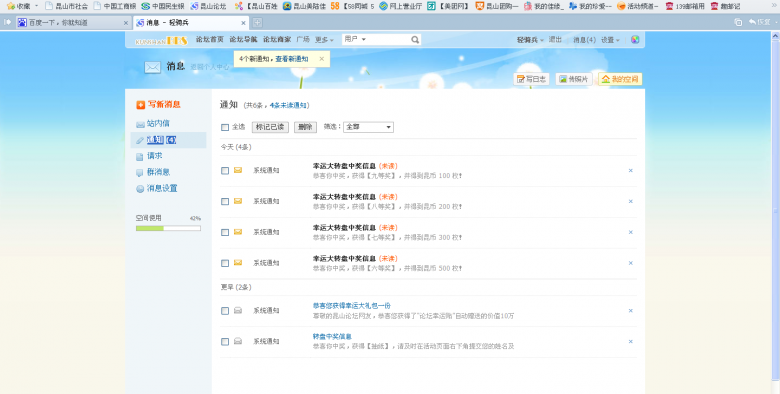Open new browser tab with plus icon

click(x=257, y=22)
